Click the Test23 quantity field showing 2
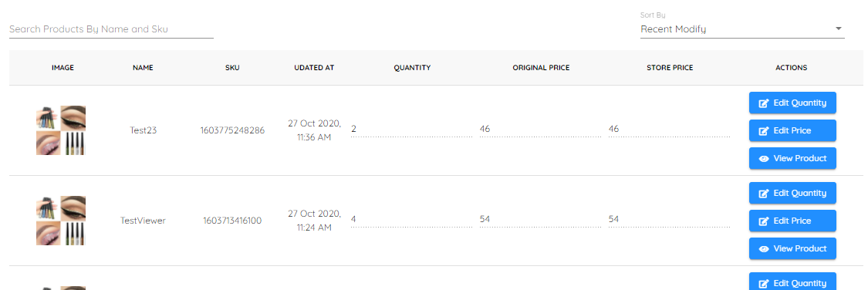The height and width of the screenshot is (290, 868). click(x=411, y=129)
